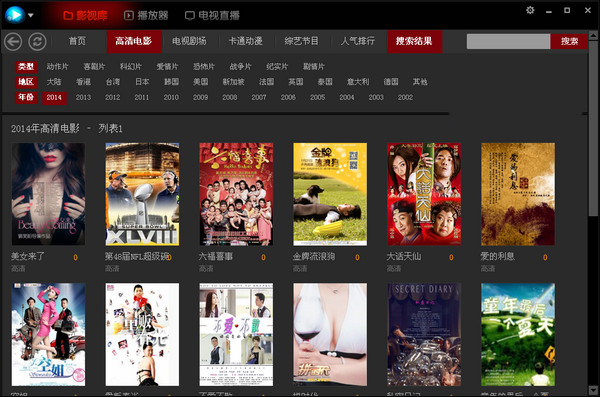Filter by region 台湾
The image size is (600, 397).
click(113, 82)
